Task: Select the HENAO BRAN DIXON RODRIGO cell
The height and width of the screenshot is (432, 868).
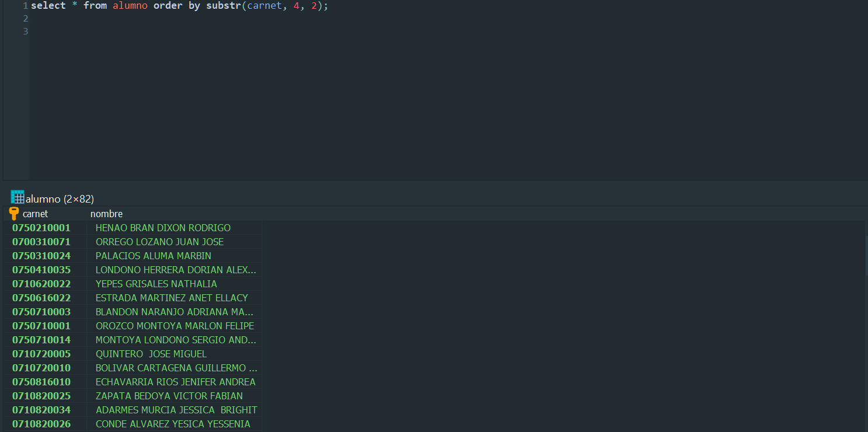Action: 163,228
